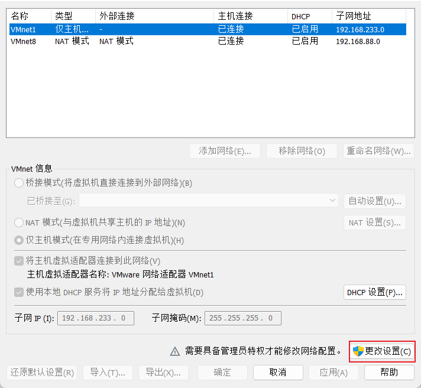Click 已启用 DHCP cell for VMnet8

pyautogui.click(x=305, y=41)
